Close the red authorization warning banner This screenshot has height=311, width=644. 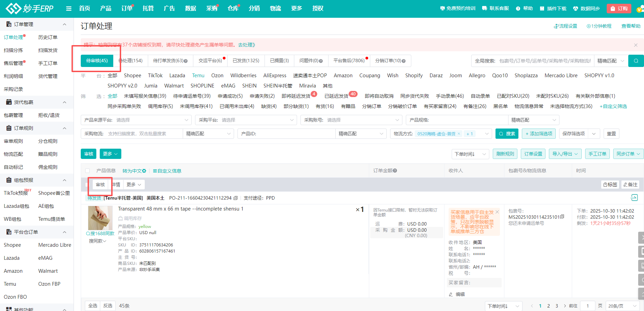coord(635,45)
